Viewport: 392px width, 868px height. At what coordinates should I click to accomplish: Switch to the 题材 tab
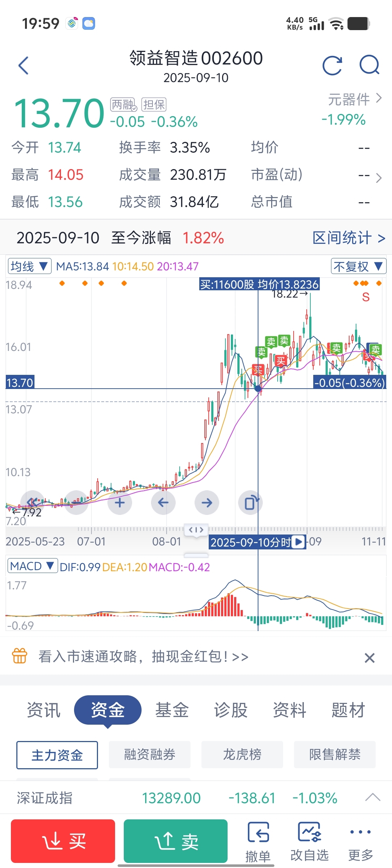(348, 710)
